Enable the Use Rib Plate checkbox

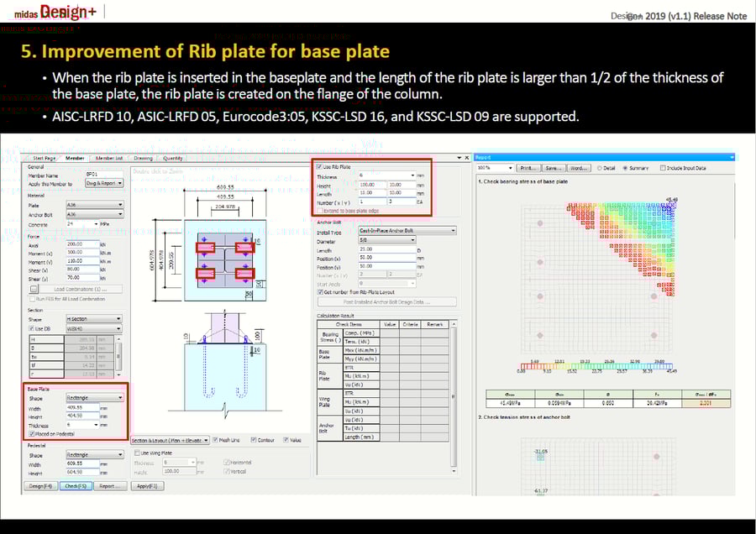pos(318,167)
